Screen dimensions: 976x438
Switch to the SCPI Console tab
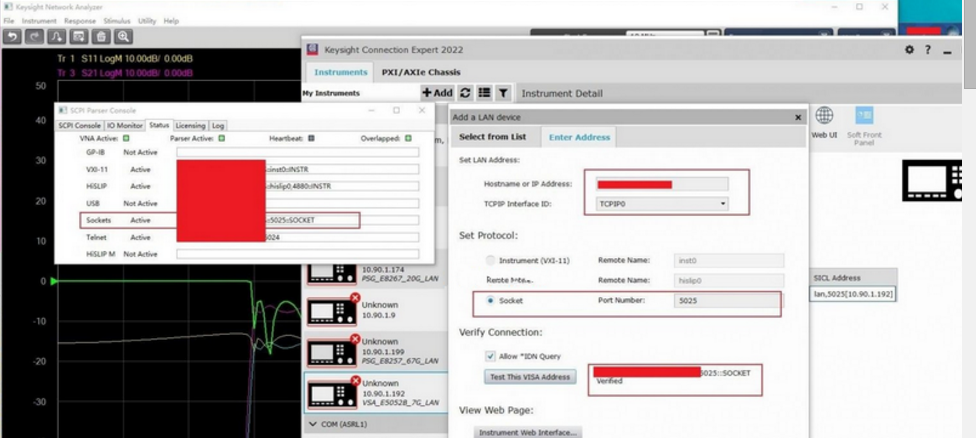[80, 126]
